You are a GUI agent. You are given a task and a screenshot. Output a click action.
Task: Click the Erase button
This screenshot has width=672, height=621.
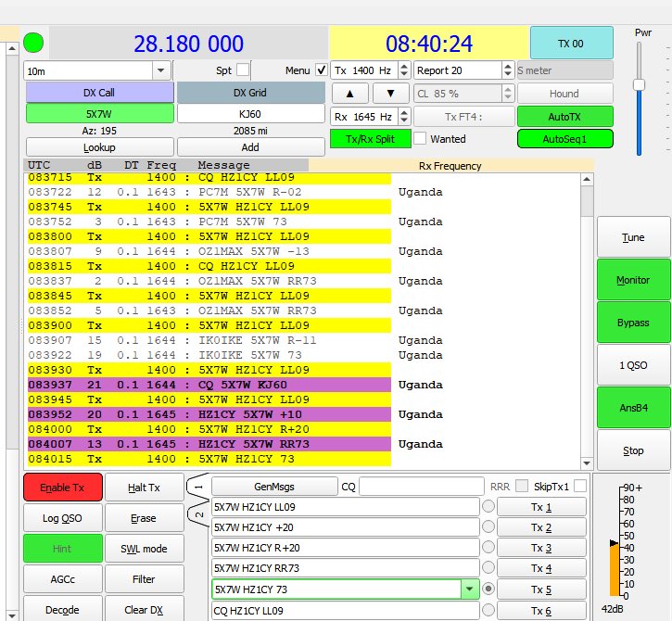[145, 518]
